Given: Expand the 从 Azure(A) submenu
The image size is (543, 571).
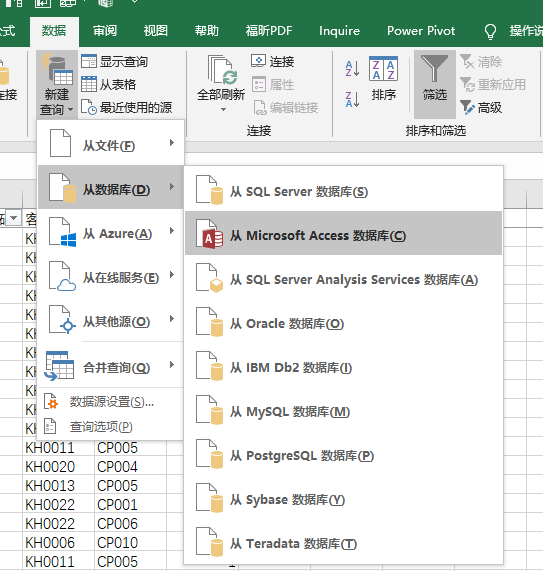Looking at the screenshot, I should (x=111, y=231).
